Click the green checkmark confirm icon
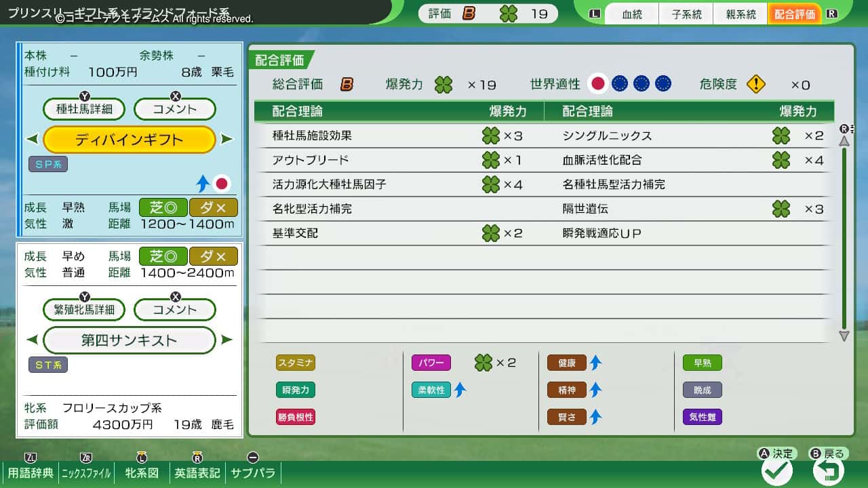 777,470
